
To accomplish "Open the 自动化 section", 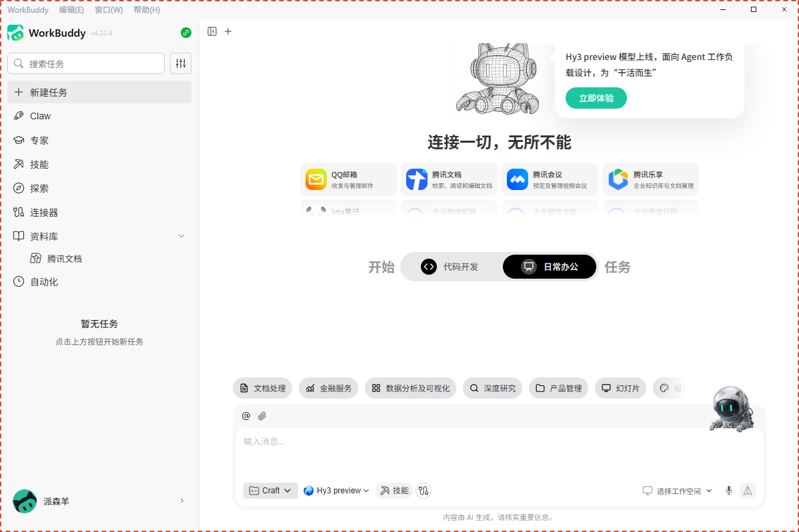I will click(99, 281).
